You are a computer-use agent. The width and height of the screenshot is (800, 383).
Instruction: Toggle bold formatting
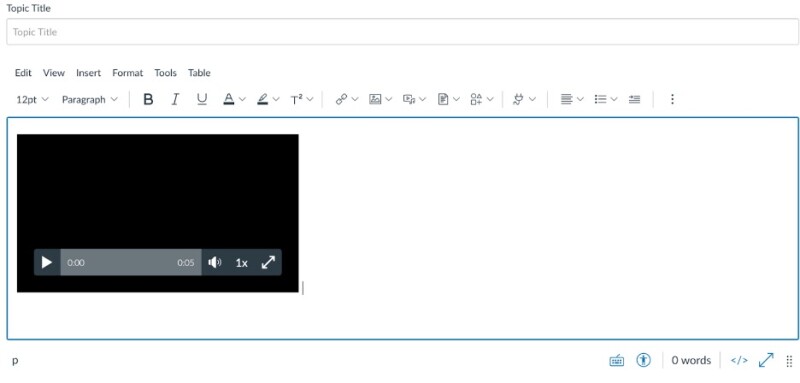pyautogui.click(x=148, y=99)
